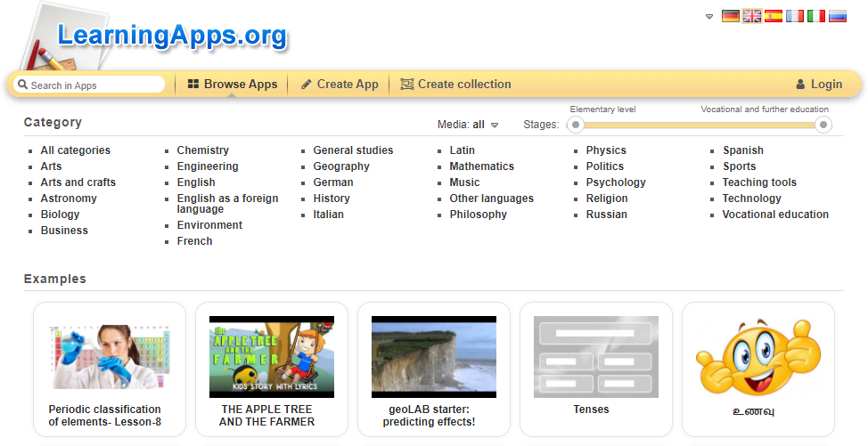Select the Spanish flag language icon

[x=774, y=16]
